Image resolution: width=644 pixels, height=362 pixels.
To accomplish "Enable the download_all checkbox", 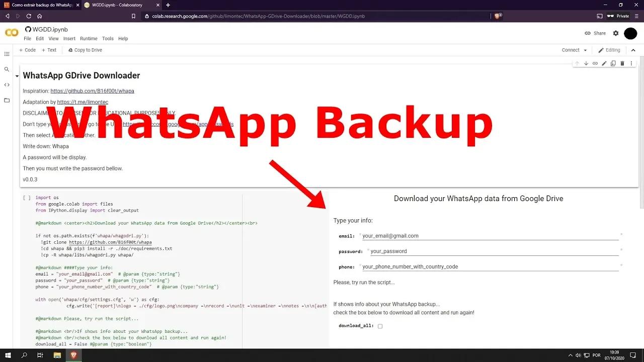I will coord(380,326).
